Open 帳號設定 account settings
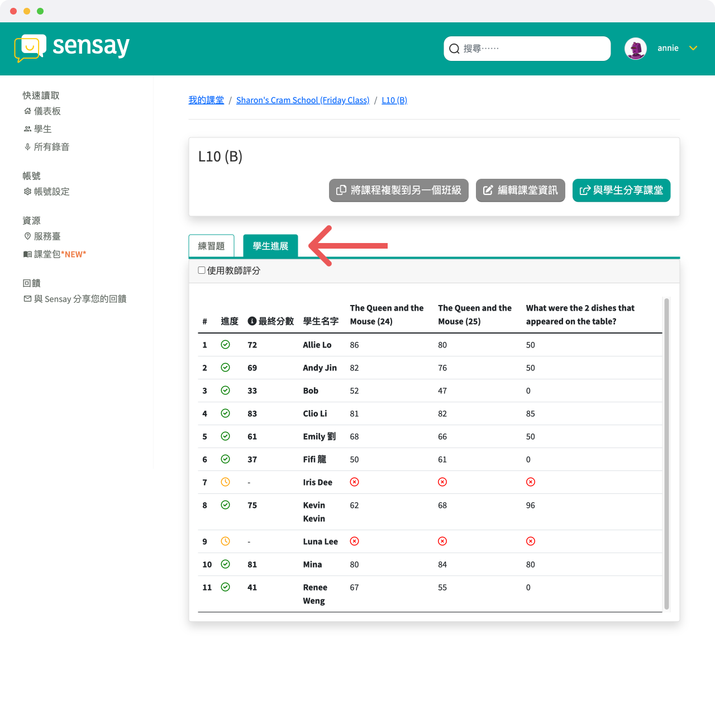The width and height of the screenshot is (715, 728). click(x=47, y=192)
